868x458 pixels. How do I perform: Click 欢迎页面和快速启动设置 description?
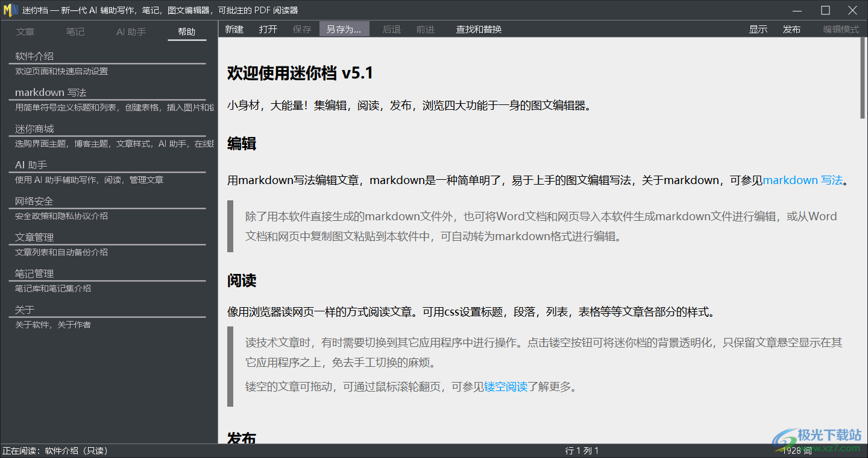click(x=61, y=71)
